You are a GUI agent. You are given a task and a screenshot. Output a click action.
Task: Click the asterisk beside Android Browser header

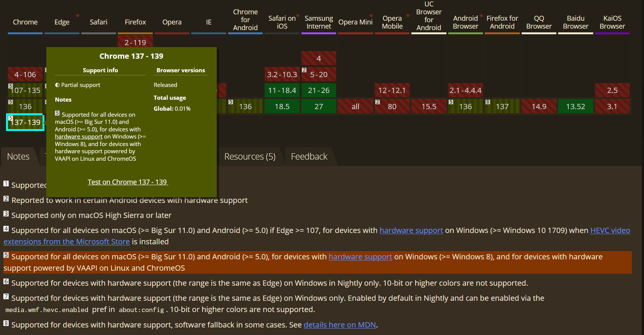click(x=481, y=16)
